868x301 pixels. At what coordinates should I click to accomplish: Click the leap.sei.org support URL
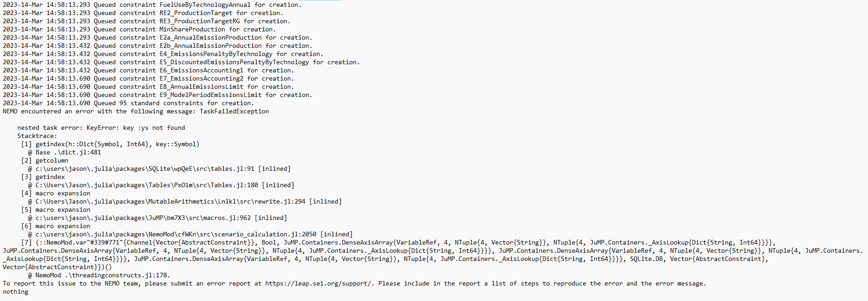click(x=319, y=284)
